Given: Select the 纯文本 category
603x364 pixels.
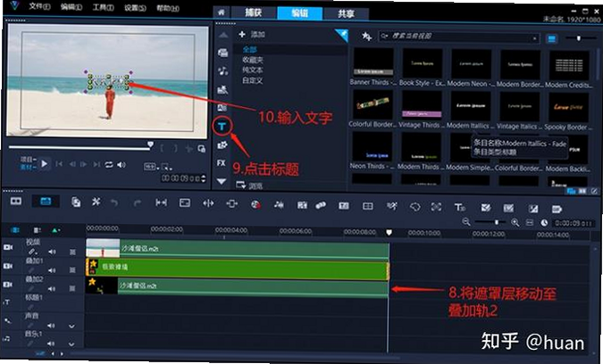Looking at the screenshot, I should 252,70.
